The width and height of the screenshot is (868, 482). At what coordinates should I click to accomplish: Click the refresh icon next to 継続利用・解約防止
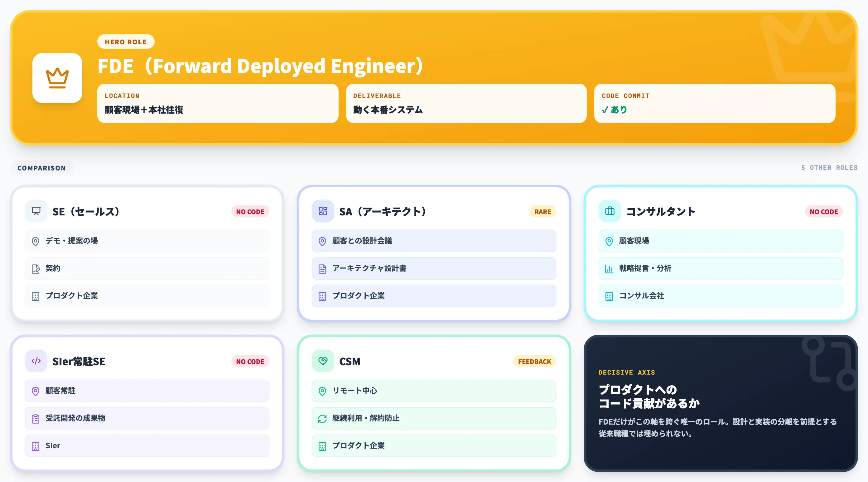(322, 418)
